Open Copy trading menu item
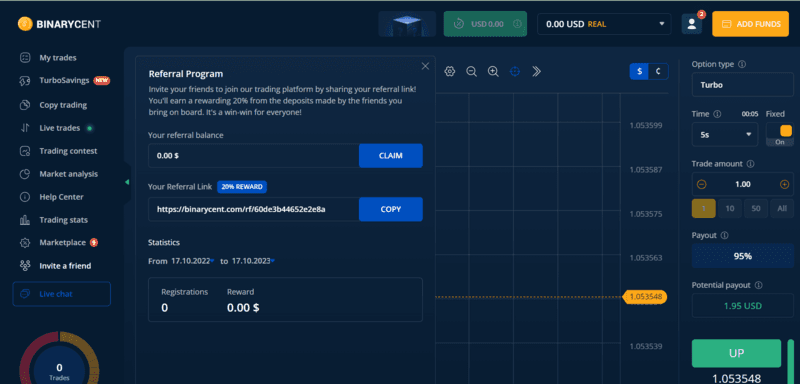Screen dimensions: 800x384 63,105
